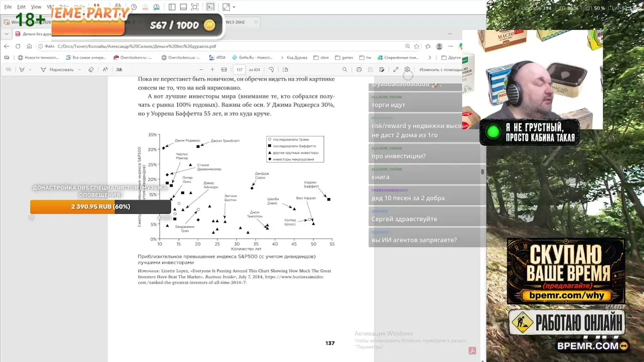
Task: Click the page number field showing 137
Action: pos(239,69)
